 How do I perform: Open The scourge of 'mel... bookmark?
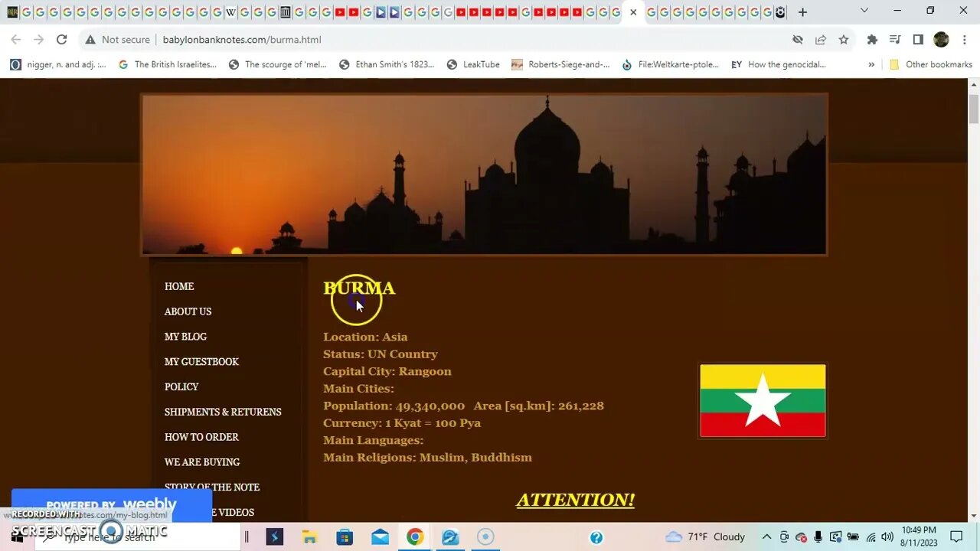tap(277, 65)
